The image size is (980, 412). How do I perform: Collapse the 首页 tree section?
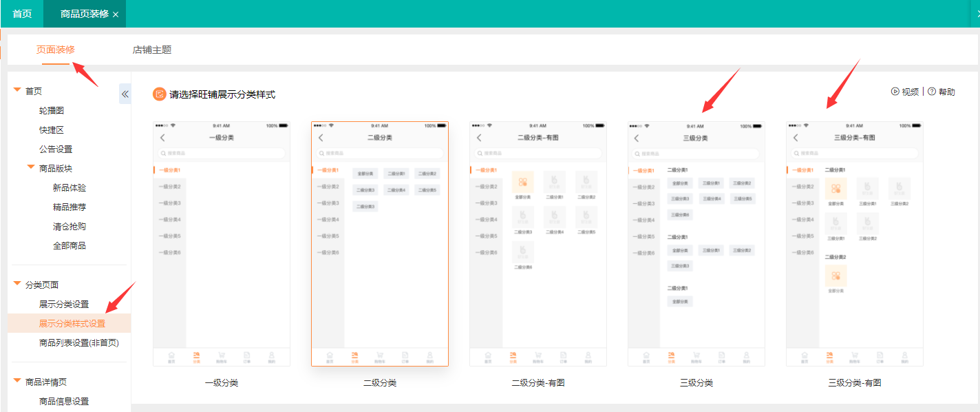[x=17, y=90]
